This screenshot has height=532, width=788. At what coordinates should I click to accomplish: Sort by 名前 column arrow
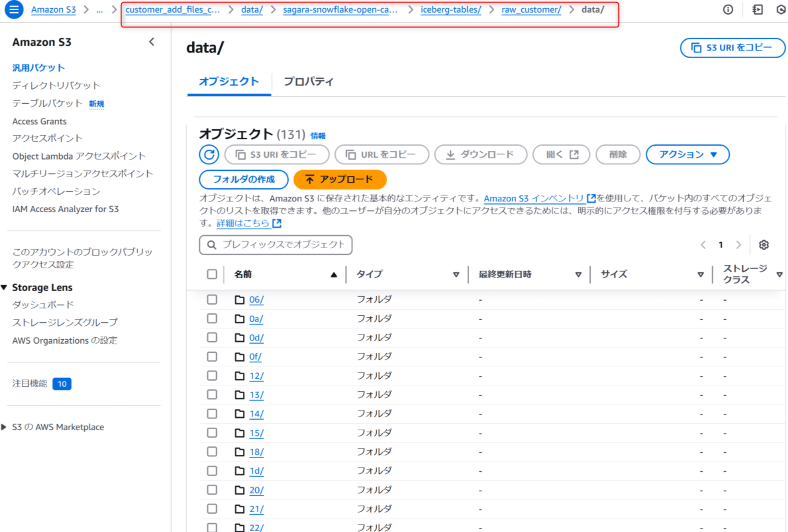[334, 275]
